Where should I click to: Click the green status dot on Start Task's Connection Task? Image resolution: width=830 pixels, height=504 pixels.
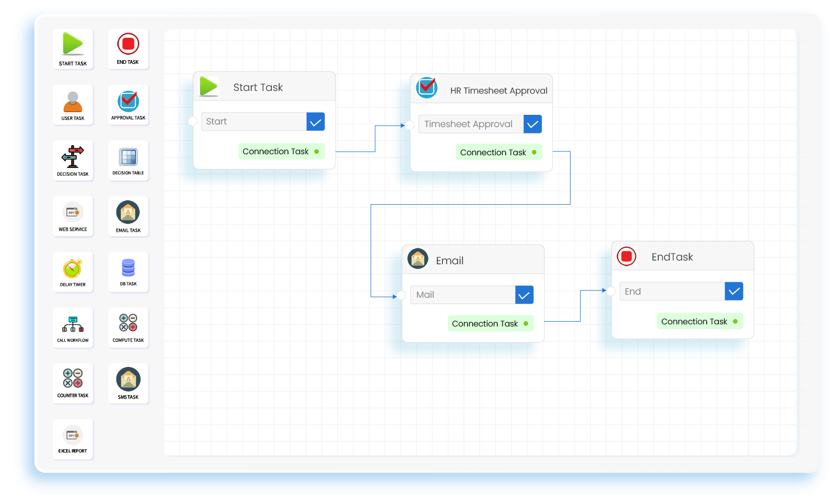[317, 151]
